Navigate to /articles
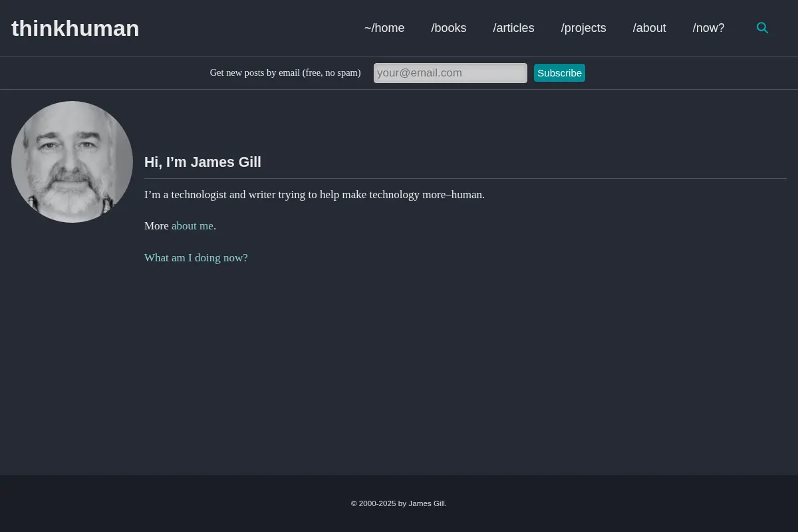The width and height of the screenshot is (798, 532). [513, 28]
